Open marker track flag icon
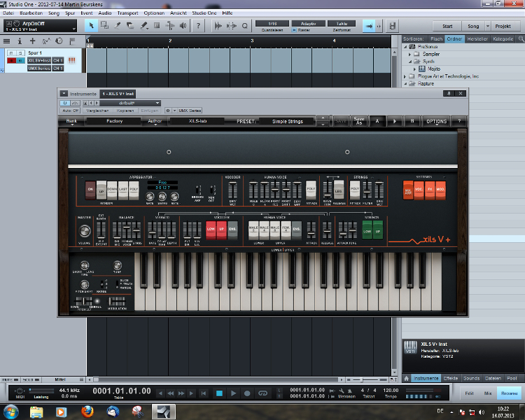This screenshot has width=525, height=420. 72,41
